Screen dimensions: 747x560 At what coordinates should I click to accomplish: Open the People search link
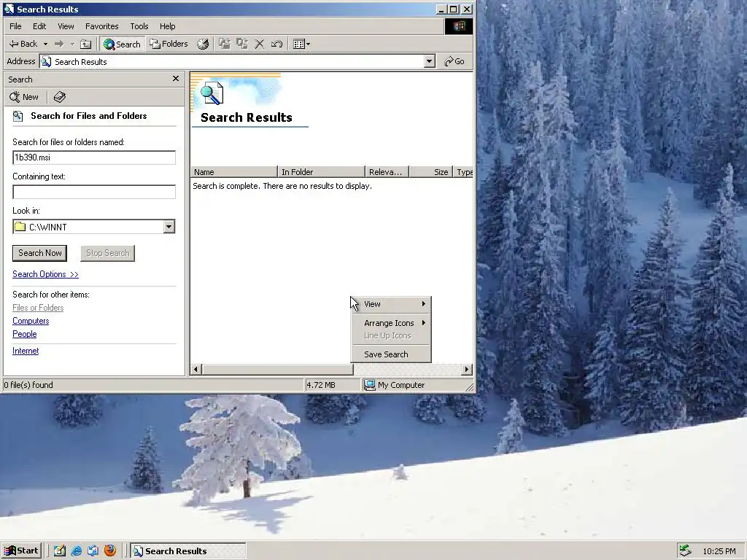point(24,334)
